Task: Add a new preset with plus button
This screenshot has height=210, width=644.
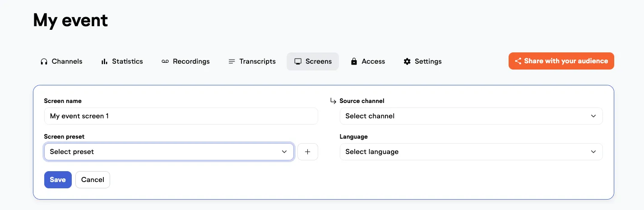Action: 308,152
